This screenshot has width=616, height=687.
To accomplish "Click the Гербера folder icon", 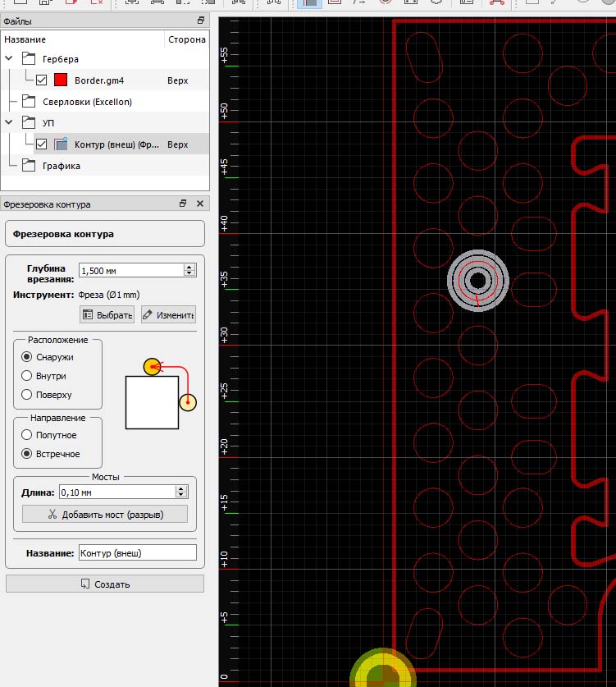I will tap(29, 59).
